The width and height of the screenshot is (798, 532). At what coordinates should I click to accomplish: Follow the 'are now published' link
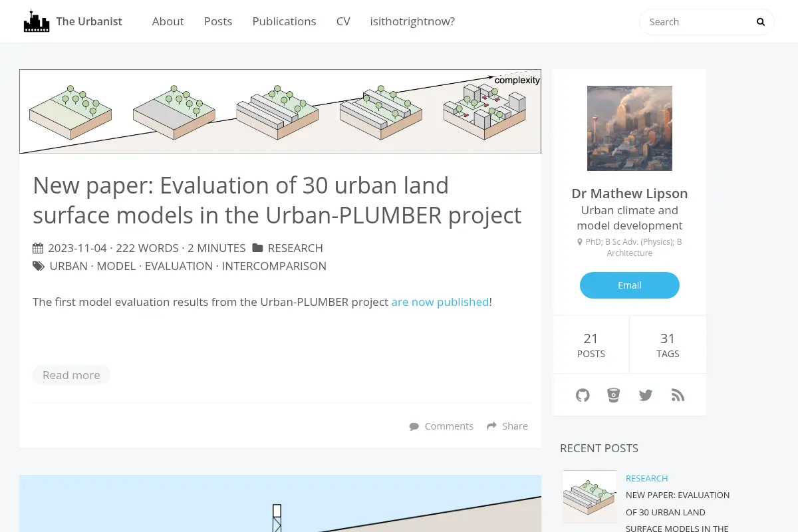440,302
